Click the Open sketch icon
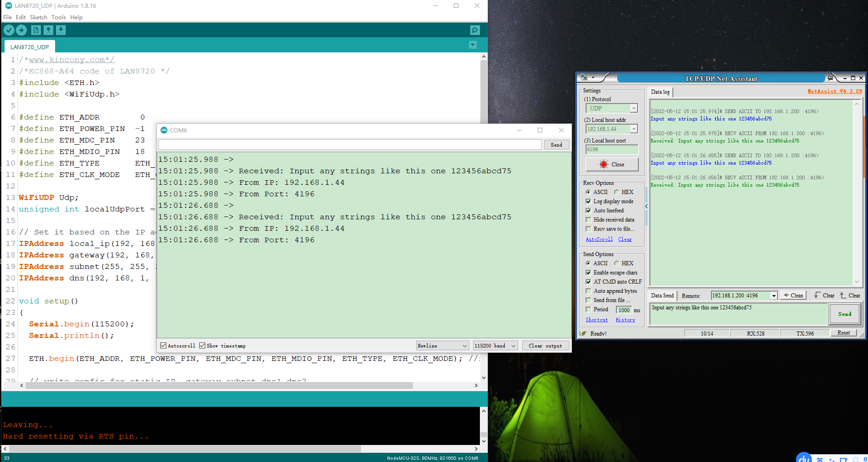 tap(48, 30)
